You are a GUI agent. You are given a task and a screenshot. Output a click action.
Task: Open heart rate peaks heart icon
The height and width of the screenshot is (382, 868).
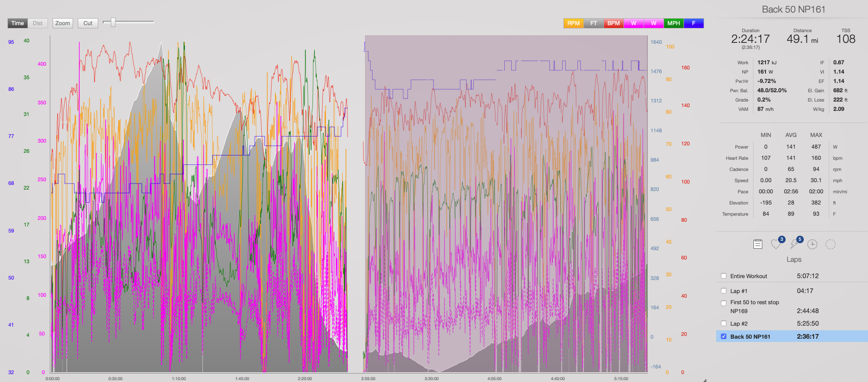pyautogui.click(x=776, y=244)
